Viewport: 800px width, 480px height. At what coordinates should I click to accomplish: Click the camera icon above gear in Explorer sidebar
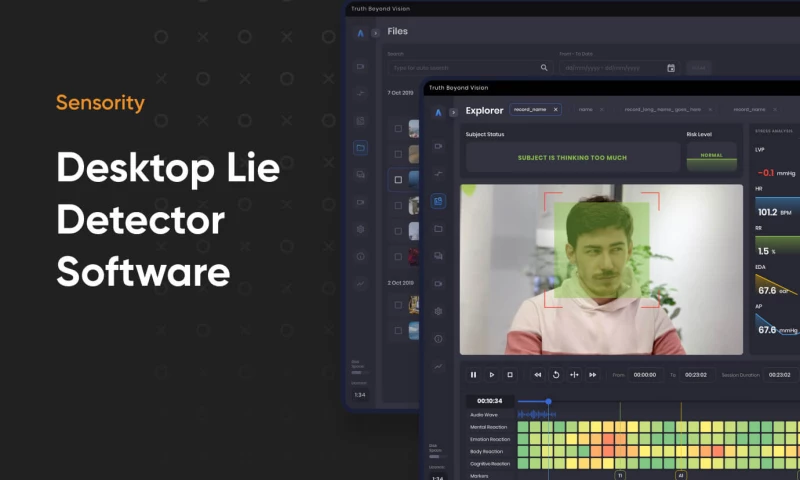click(x=438, y=284)
